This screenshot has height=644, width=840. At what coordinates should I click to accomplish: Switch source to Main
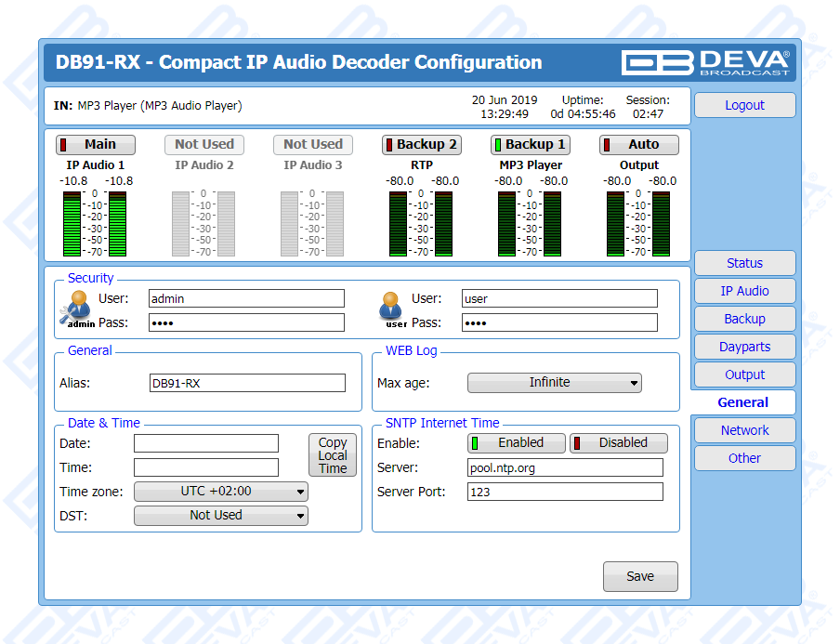tap(96, 145)
